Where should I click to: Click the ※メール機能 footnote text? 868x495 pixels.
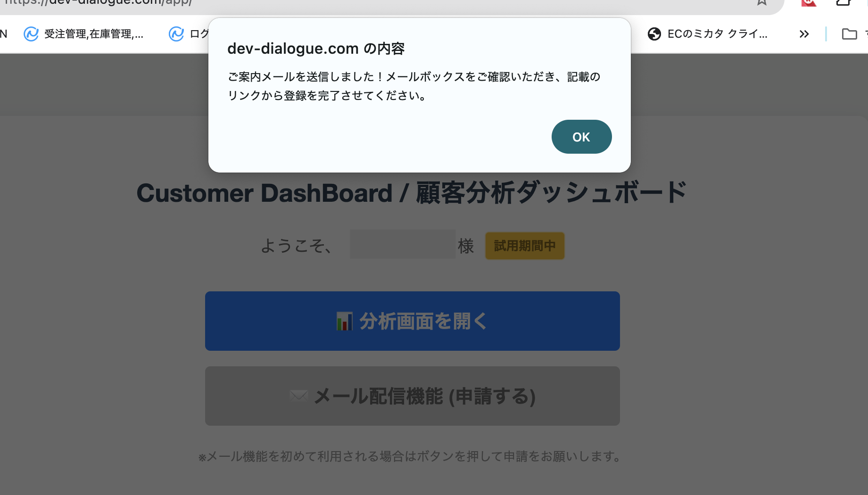tap(409, 456)
